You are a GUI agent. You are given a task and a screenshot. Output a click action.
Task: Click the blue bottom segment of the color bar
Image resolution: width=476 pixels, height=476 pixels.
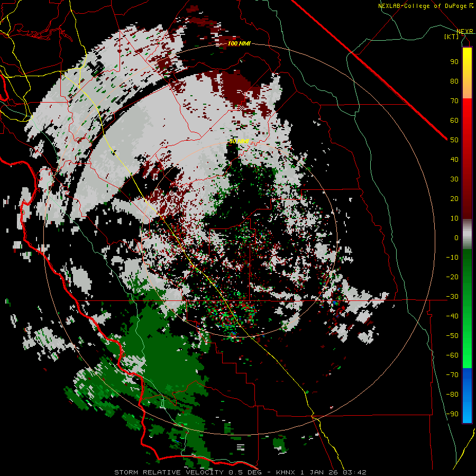(467, 396)
